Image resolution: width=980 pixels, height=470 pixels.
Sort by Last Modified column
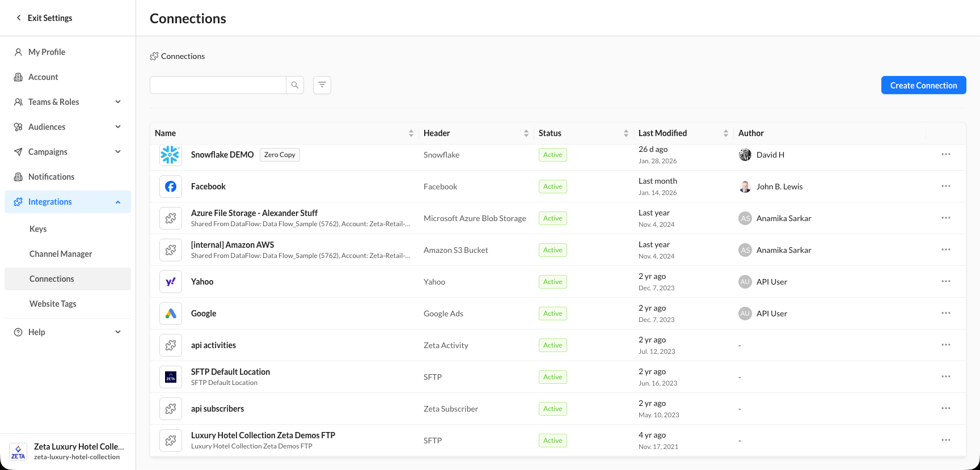click(x=725, y=133)
